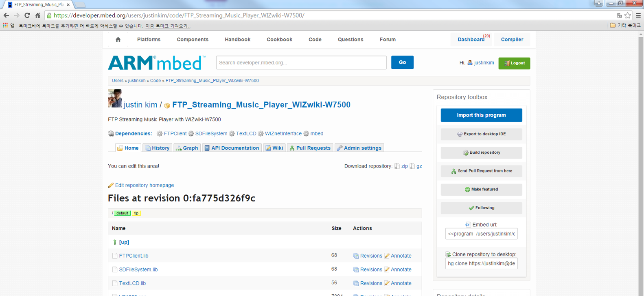644x296 pixels.
Task: Go to the mbed home icon
Action: [118, 40]
